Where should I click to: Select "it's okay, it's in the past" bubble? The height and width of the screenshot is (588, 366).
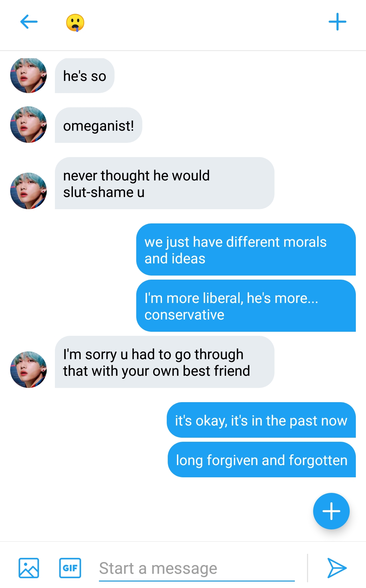[x=261, y=420]
